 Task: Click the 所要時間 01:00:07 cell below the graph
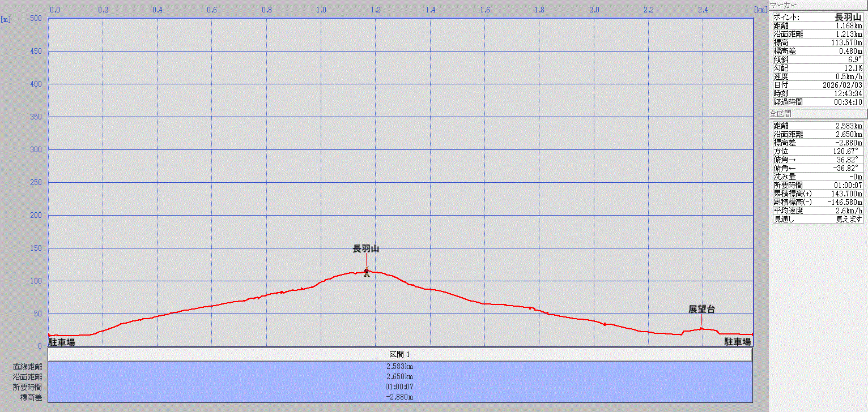(400, 387)
